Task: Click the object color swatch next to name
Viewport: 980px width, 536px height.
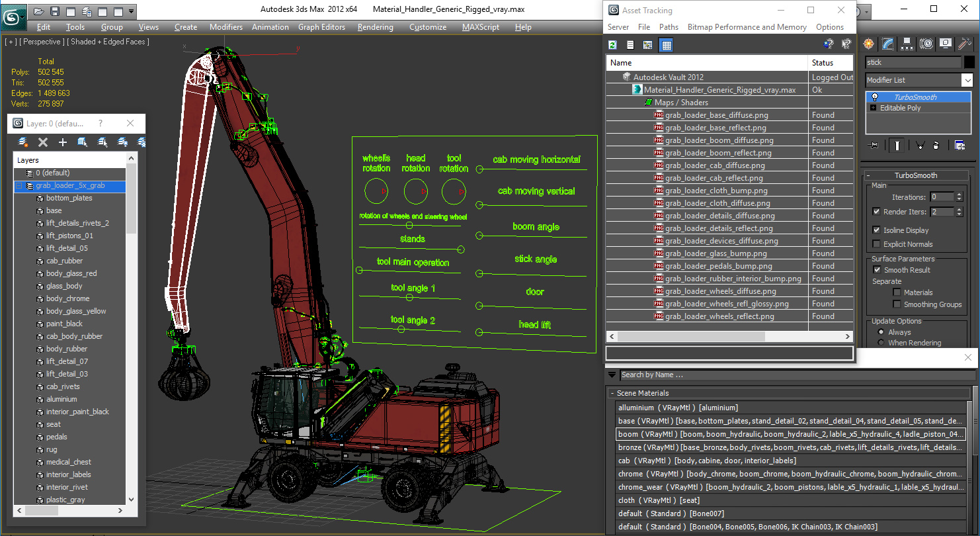Action: pyautogui.click(x=969, y=62)
